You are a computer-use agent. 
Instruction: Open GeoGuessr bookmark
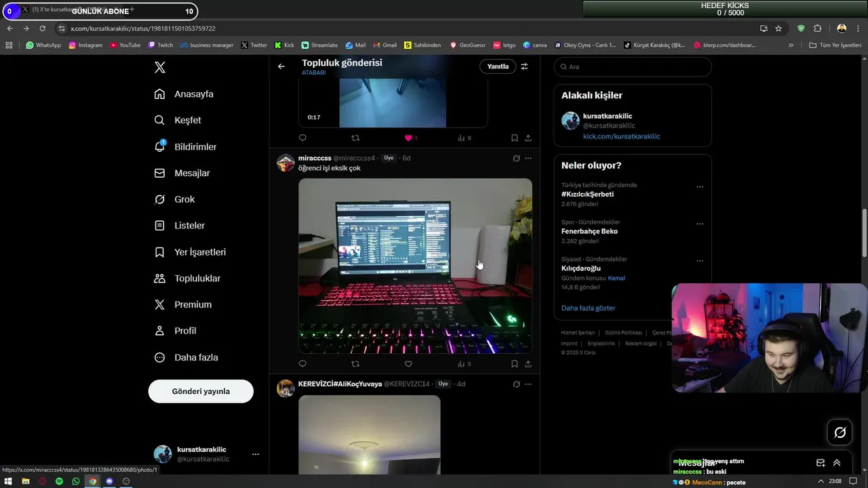click(x=468, y=45)
